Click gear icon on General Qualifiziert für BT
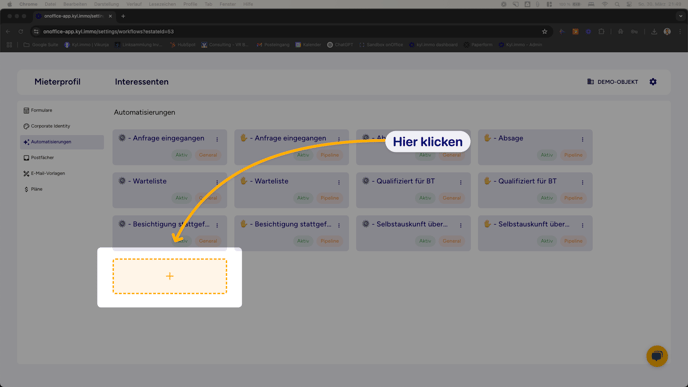 pyautogui.click(x=366, y=181)
